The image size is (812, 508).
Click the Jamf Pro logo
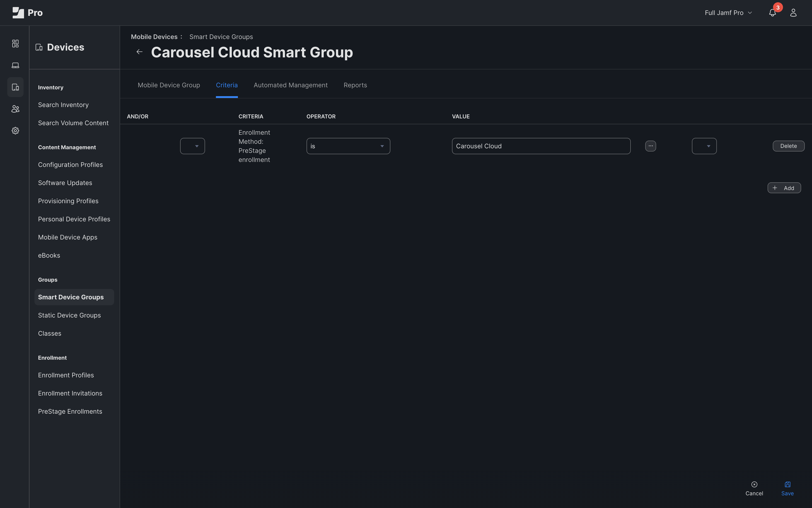27,13
